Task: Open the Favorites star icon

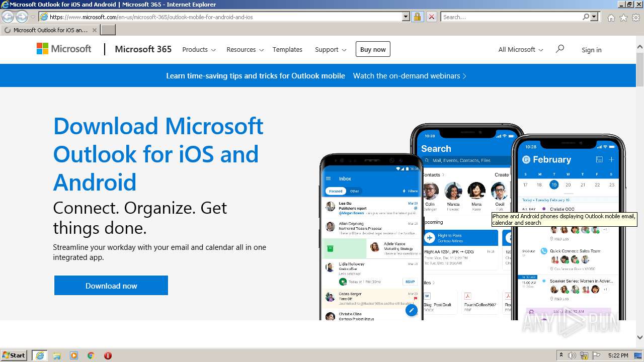Action: [623, 18]
